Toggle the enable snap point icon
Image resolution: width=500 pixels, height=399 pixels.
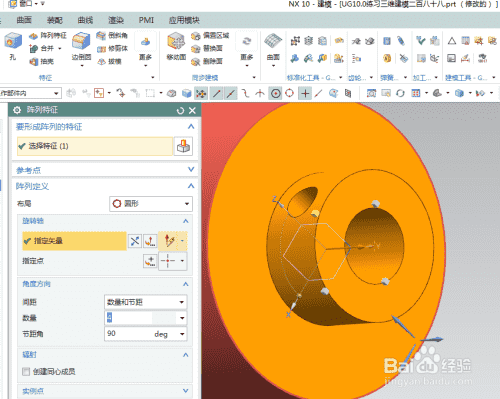(x=201, y=93)
